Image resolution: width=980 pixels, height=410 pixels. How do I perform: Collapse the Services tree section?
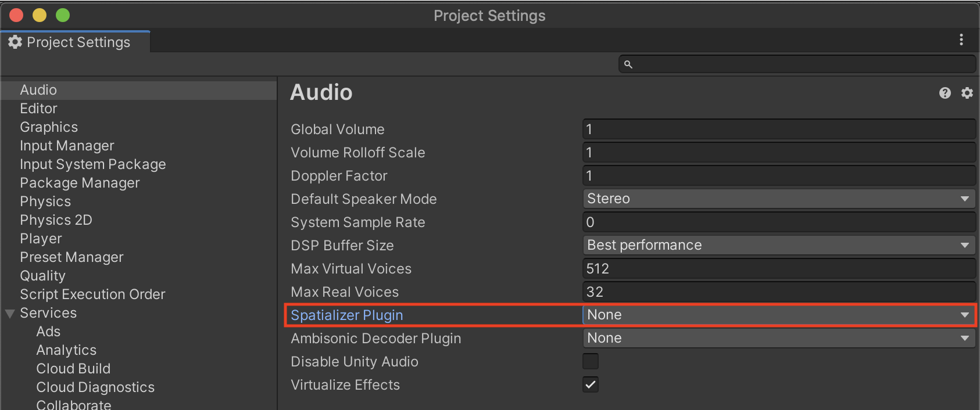coord(10,314)
